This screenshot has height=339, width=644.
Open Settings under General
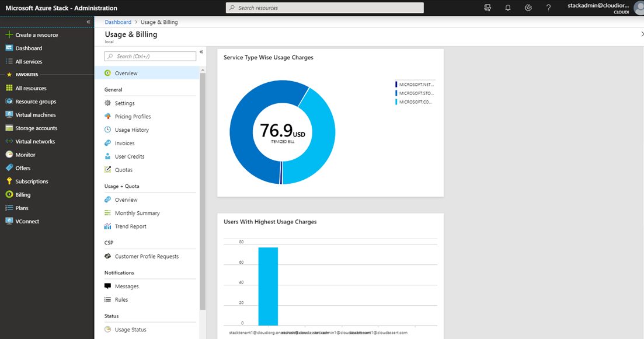point(124,103)
